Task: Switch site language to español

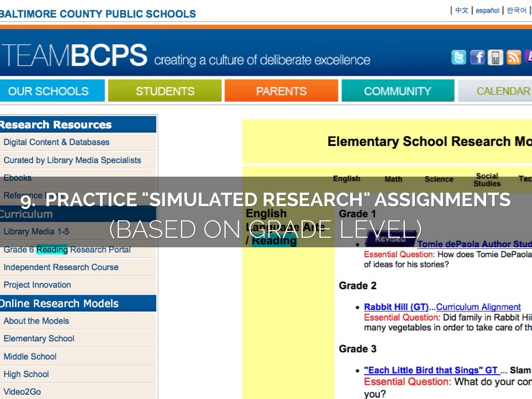Action: 487,10
